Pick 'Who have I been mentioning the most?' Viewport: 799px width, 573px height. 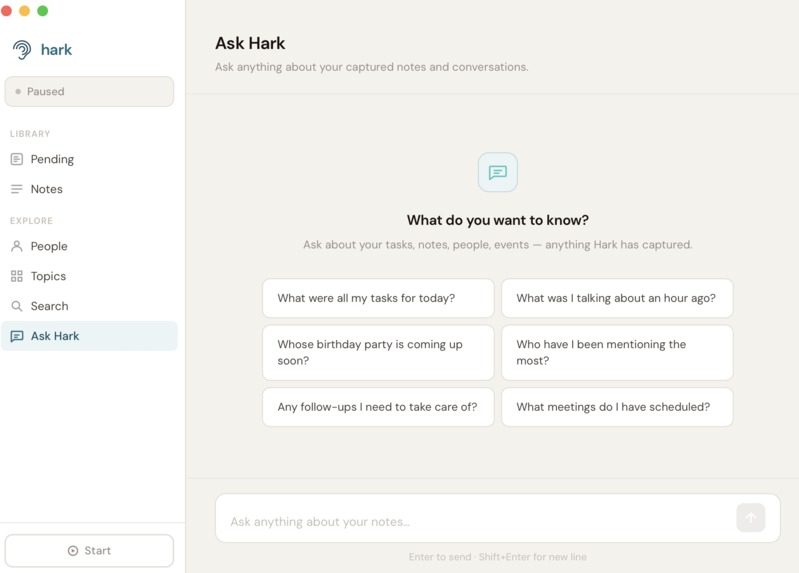click(x=617, y=352)
